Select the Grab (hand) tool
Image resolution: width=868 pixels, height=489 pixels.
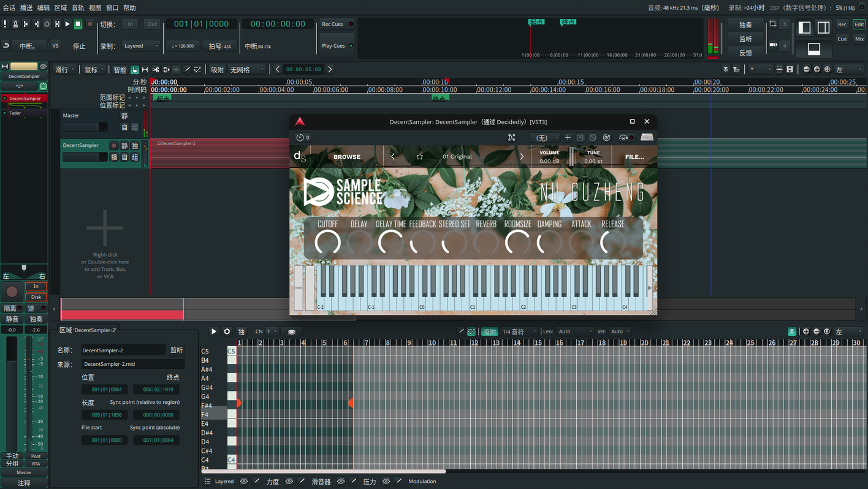[135, 70]
